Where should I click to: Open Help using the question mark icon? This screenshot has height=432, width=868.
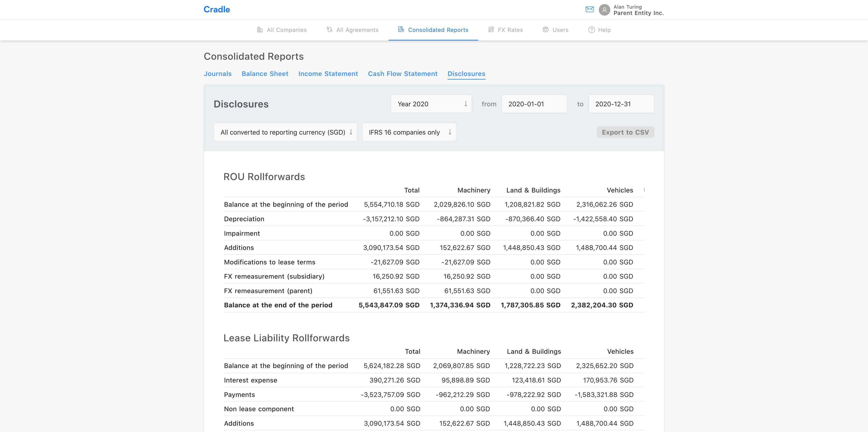[591, 30]
